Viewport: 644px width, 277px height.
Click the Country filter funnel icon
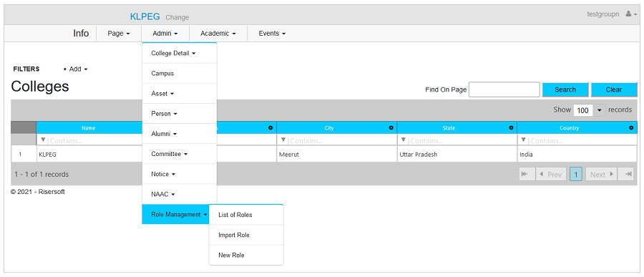pyautogui.click(x=523, y=140)
